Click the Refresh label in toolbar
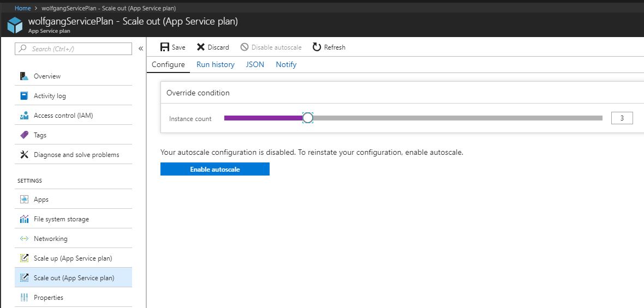The width and height of the screenshot is (644, 308). 335,47
